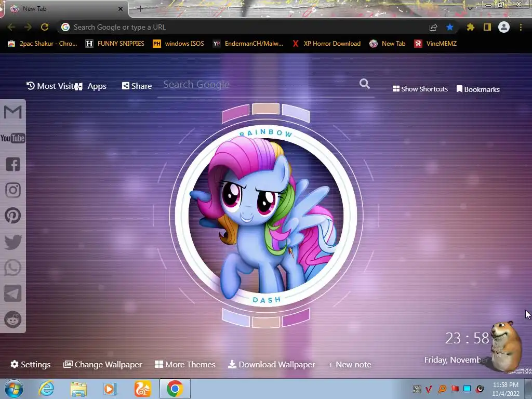This screenshot has height=399, width=532.
Task: Open Instagram sidebar shortcut
Action: (13, 190)
